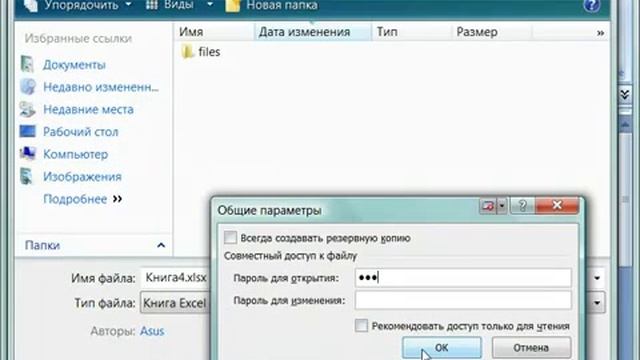Screen dimensions: 640x360
Task: Toggle Всегда создавать резервную копию checkbox
Action: [230, 238]
